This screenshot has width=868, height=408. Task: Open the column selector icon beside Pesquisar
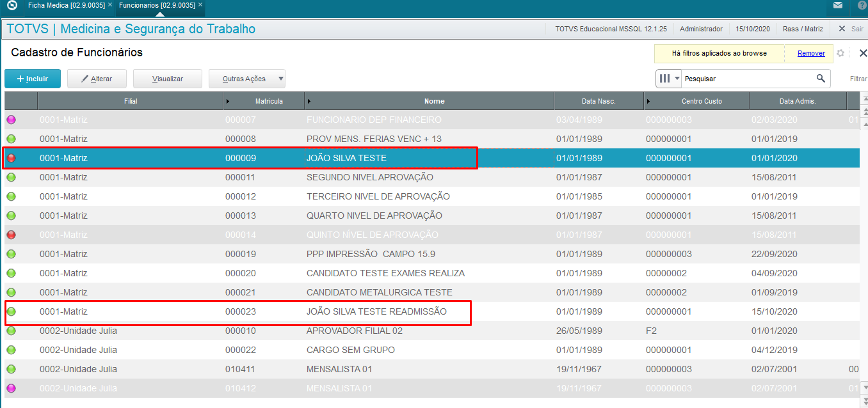tap(669, 79)
